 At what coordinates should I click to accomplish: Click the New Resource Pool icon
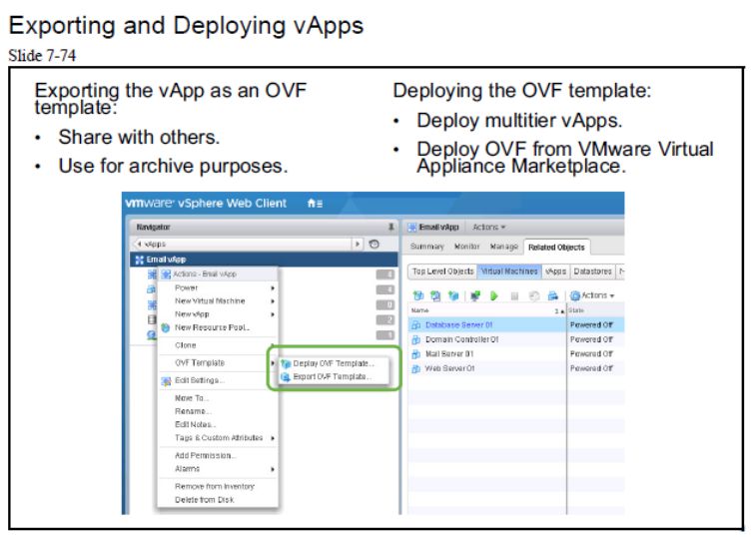coord(166,327)
